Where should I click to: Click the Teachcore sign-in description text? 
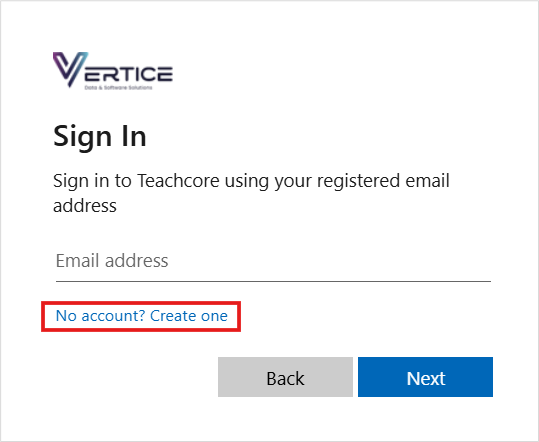[x=251, y=193]
